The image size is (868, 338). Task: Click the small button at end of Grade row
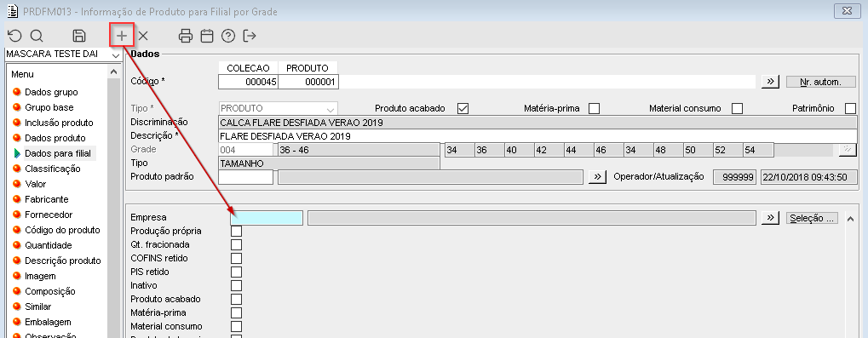point(848,149)
